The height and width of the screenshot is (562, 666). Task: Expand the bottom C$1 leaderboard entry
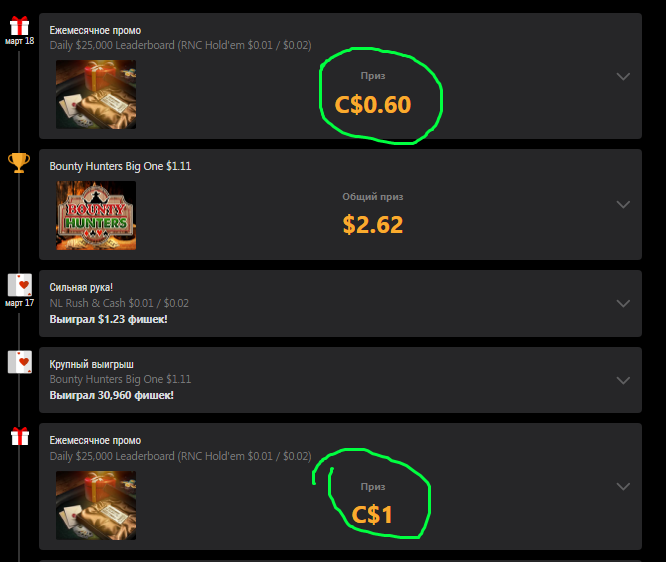623,486
